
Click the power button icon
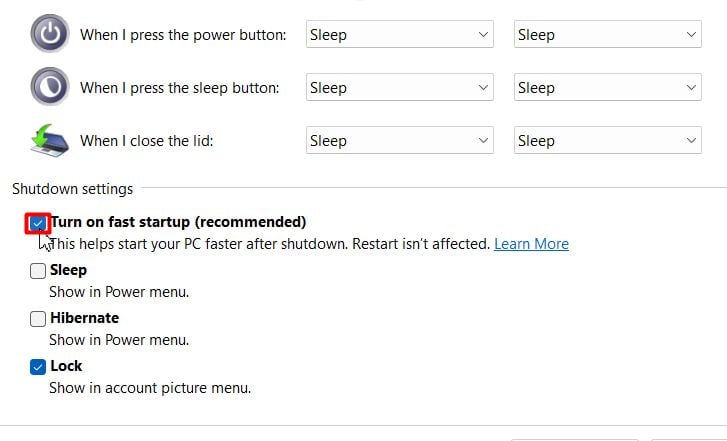point(50,34)
